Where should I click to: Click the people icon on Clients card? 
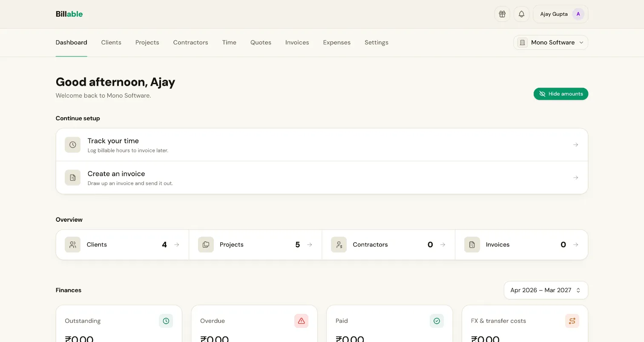72,245
